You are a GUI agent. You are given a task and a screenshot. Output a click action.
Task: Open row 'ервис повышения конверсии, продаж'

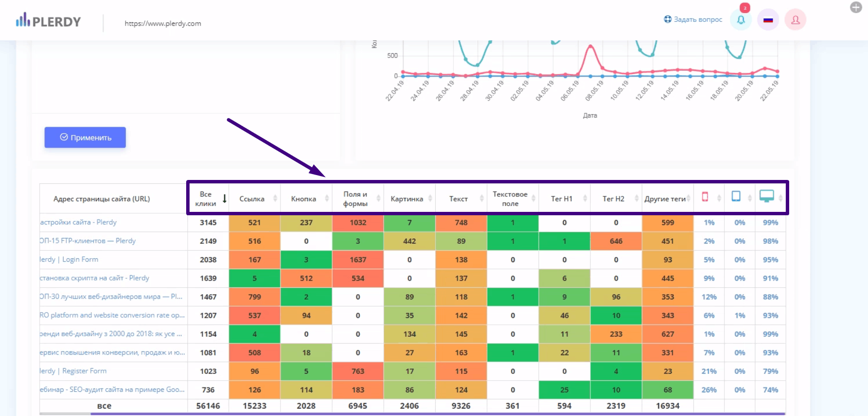point(112,352)
